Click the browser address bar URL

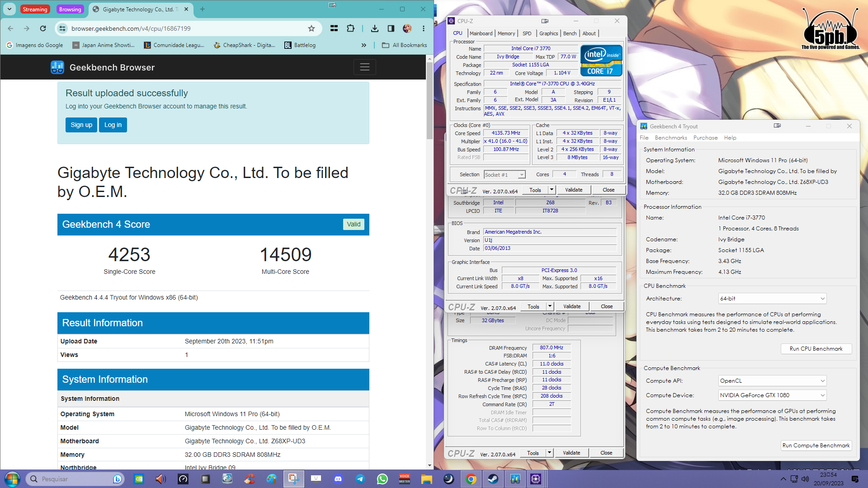tap(131, 28)
